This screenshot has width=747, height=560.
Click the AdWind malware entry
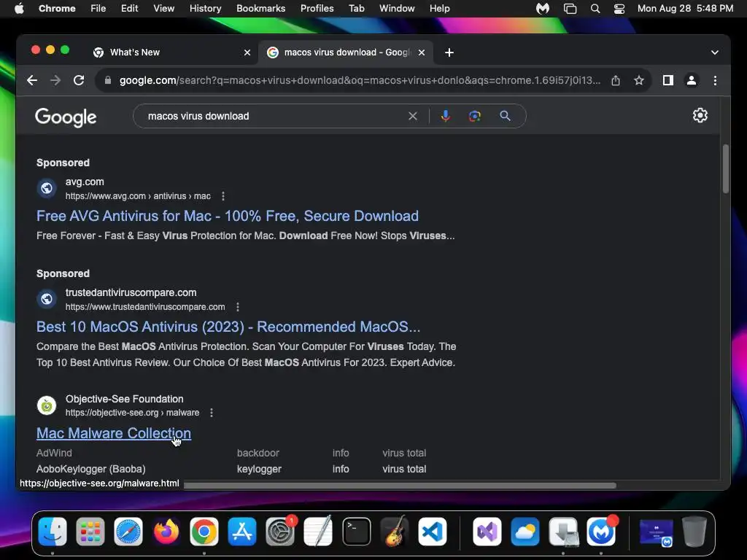coord(54,454)
